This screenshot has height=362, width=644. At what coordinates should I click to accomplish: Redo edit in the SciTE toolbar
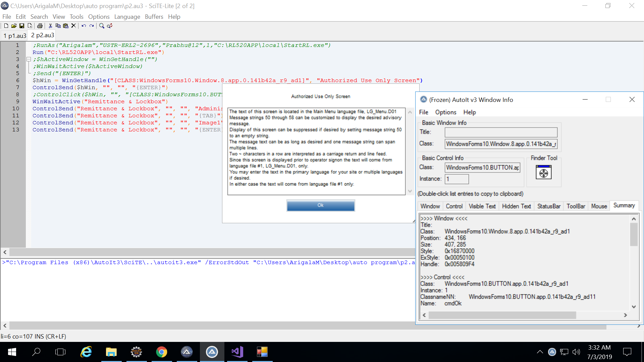pyautogui.click(x=92, y=26)
